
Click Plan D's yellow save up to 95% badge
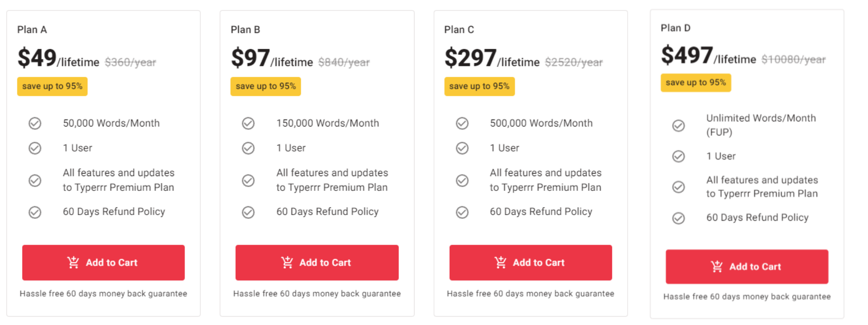(x=696, y=83)
